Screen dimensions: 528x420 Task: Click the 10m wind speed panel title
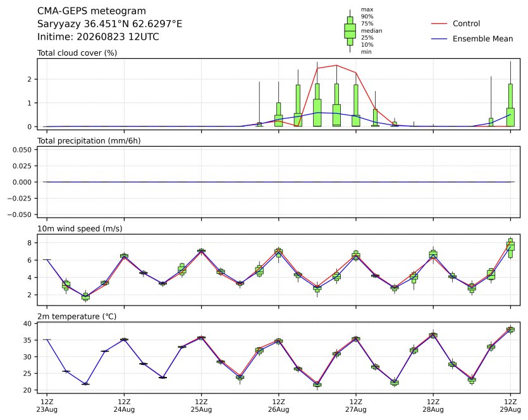80,229
